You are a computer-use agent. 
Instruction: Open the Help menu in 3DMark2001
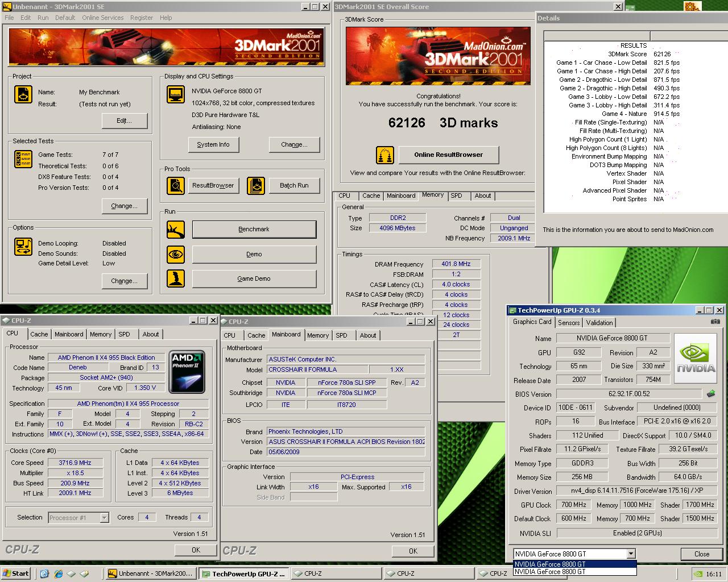[166, 18]
